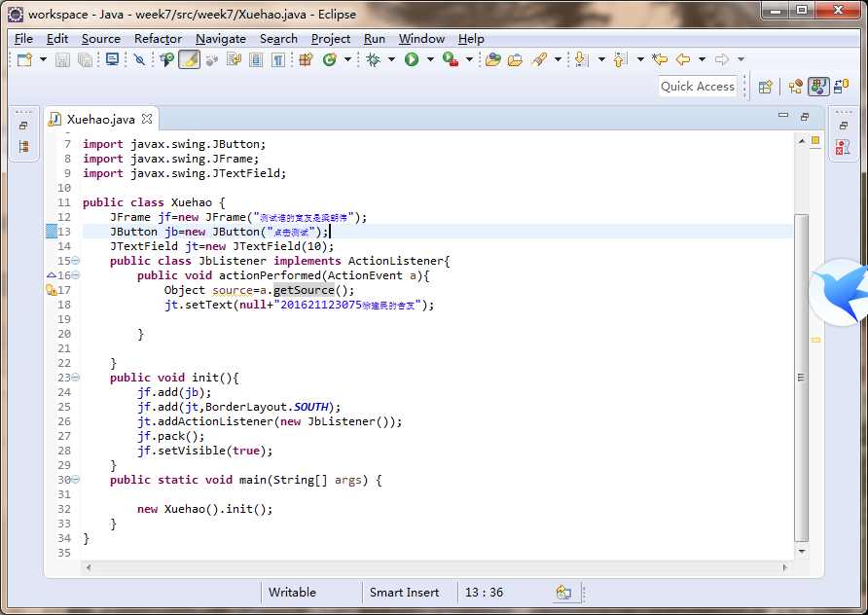
Task: Open the console monitor toolbar icon
Action: (112, 59)
